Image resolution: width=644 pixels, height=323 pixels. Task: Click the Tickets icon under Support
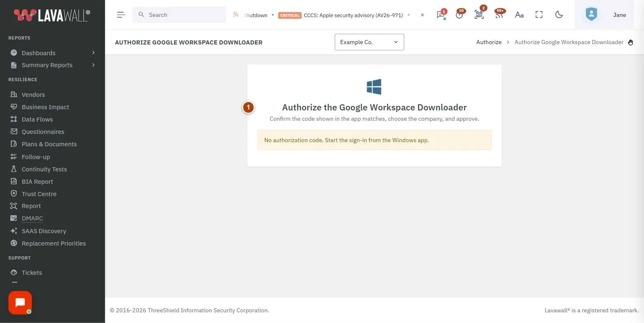[x=14, y=272]
